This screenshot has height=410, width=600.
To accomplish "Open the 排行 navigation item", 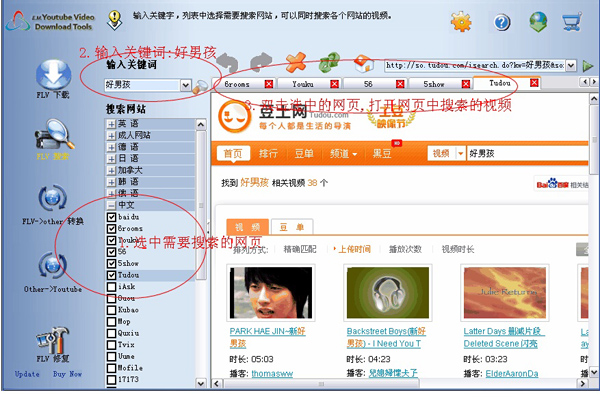I will point(268,154).
